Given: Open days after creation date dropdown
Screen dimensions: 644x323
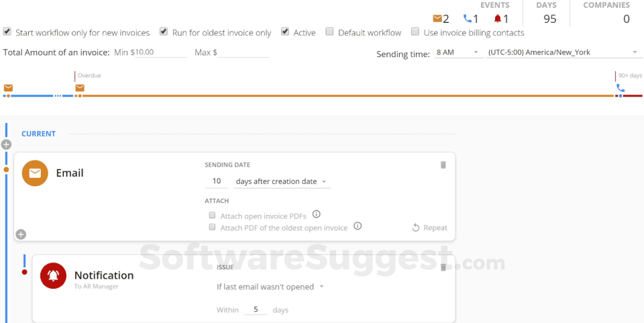Looking at the screenshot, I should tap(281, 182).
